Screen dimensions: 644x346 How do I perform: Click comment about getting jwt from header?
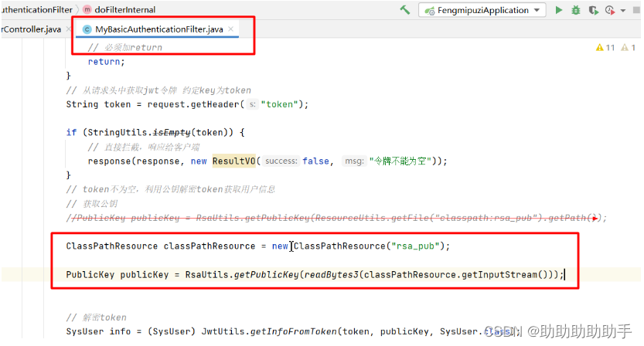tap(158, 90)
